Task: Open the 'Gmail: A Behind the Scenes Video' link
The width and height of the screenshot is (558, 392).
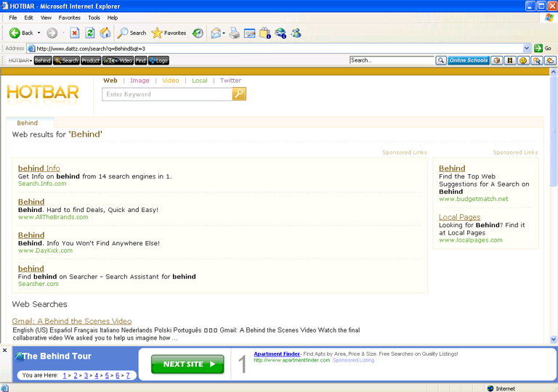Action: coord(72,321)
